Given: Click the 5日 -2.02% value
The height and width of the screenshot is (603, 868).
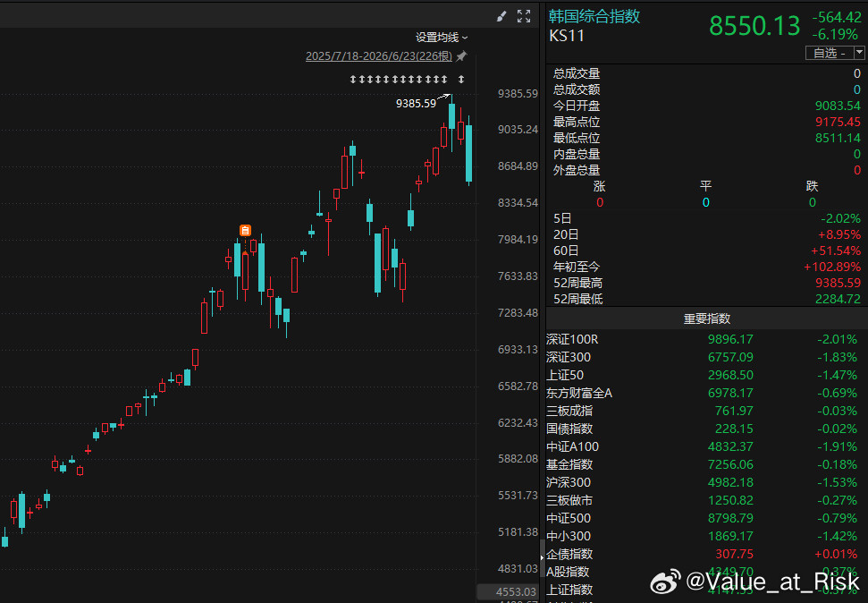Looking at the screenshot, I should (840, 219).
